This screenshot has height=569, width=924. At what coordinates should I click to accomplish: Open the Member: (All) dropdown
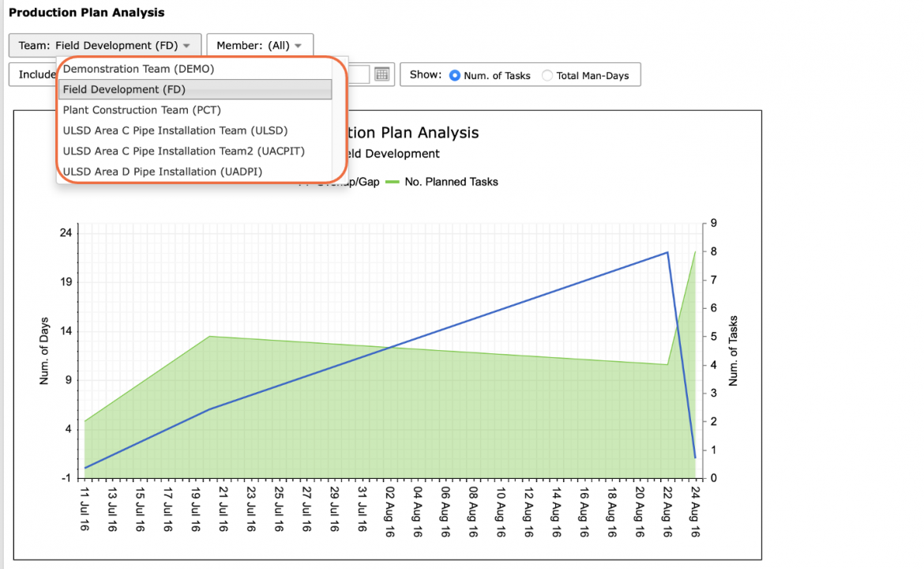pyautogui.click(x=260, y=45)
